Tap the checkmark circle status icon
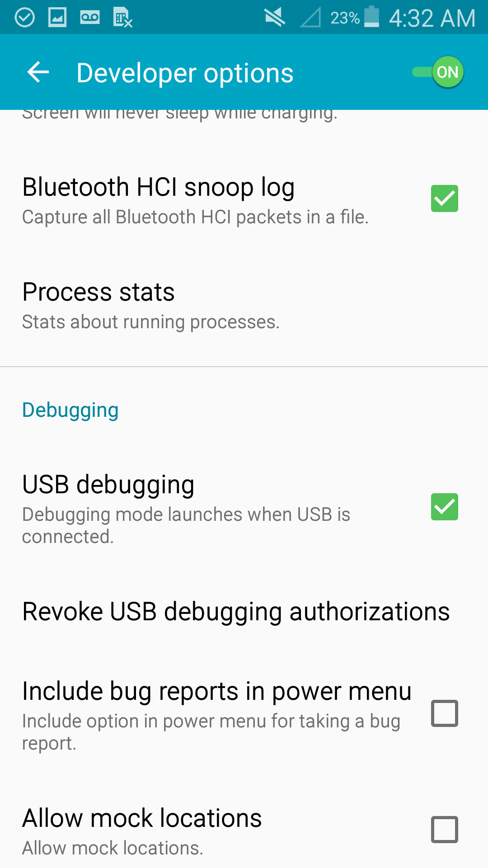Image resolution: width=488 pixels, height=868 pixels. [x=24, y=18]
